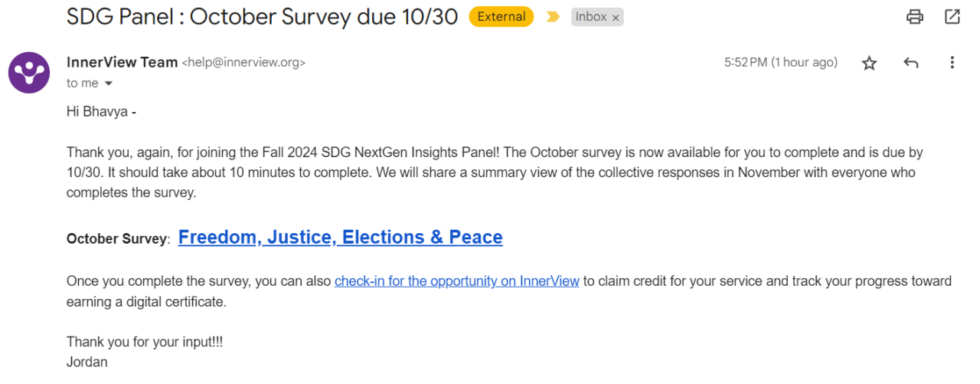Viewport: 980px width, 384px height.
Task: Open the email in a new window
Action: (x=952, y=17)
